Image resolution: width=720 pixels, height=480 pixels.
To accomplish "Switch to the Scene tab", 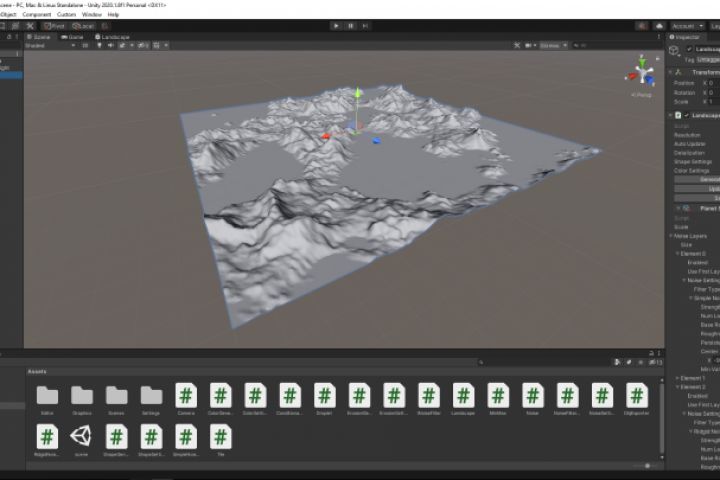I will (x=38, y=37).
